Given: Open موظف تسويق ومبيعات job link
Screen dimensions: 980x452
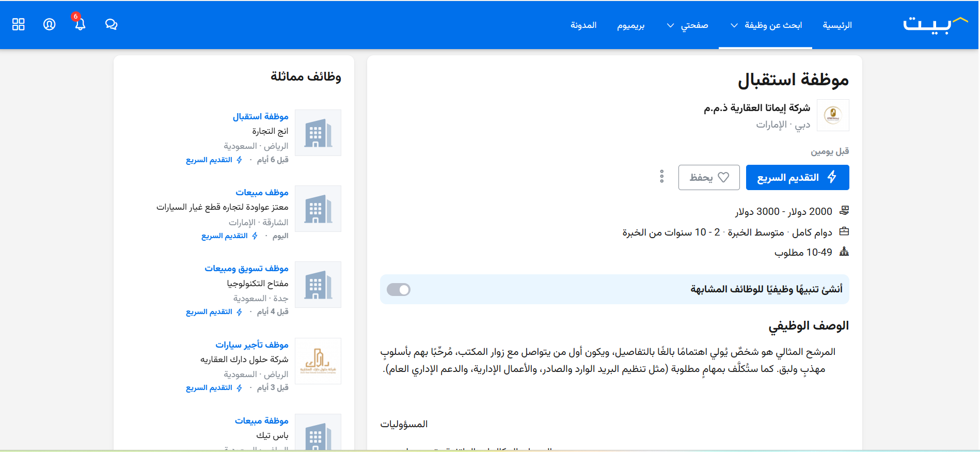Looking at the screenshot, I should [246, 269].
